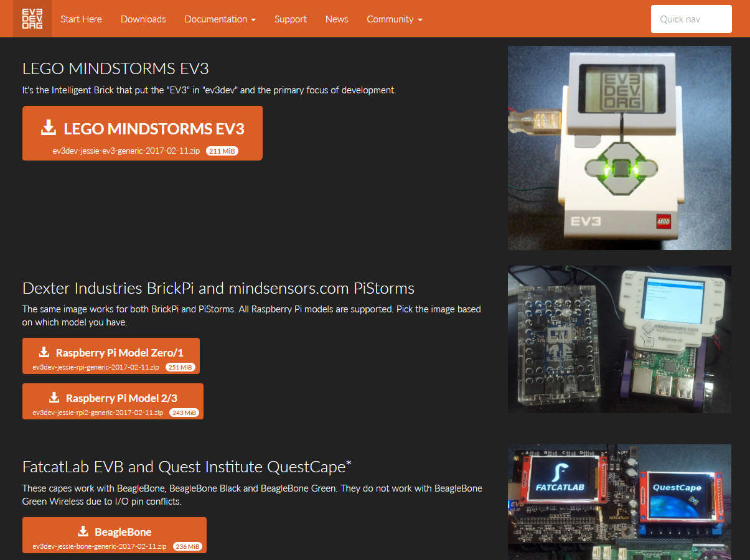The height and width of the screenshot is (560, 750).
Task: Click Dexter Industries BrickPi and PiStorms heading
Action: click(x=218, y=289)
